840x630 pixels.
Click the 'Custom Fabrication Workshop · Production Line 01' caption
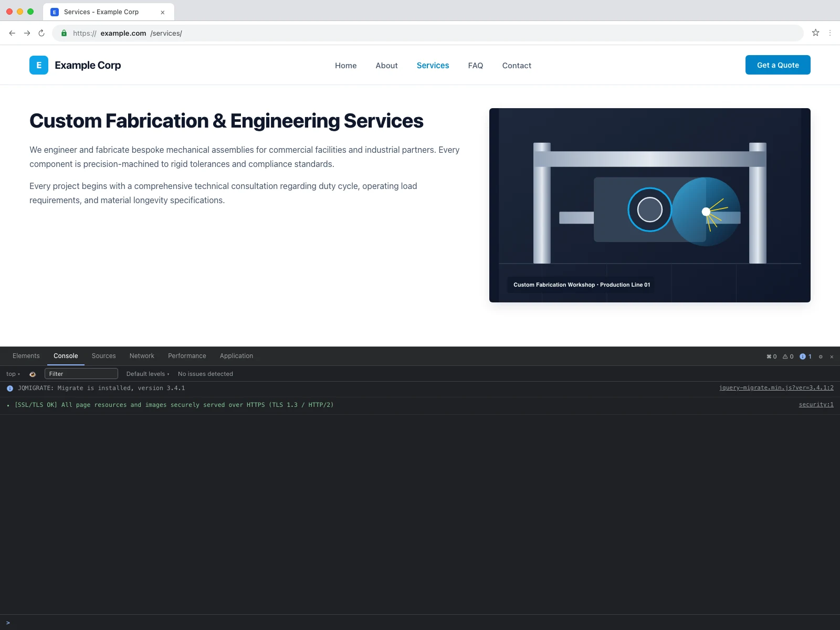click(582, 285)
